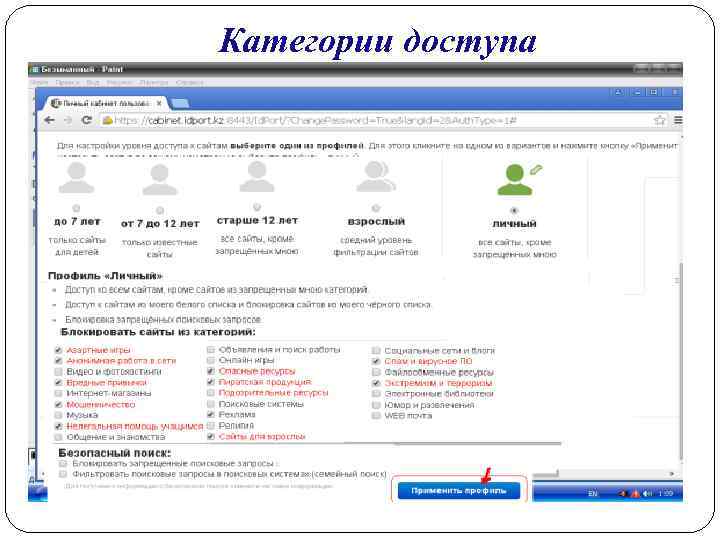The height and width of the screenshot is (540, 720).
Task: Select the старше 12 лет radio button
Action: [x=257, y=207]
